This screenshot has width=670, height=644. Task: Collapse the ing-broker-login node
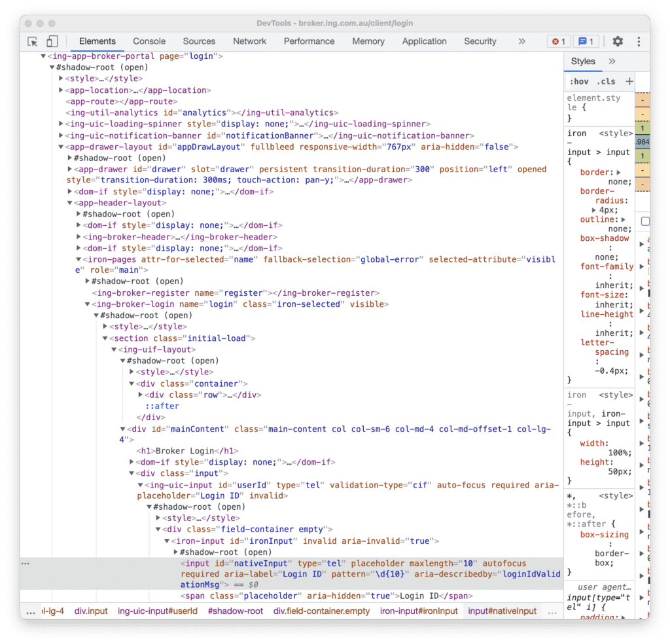click(x=88, y=304)
